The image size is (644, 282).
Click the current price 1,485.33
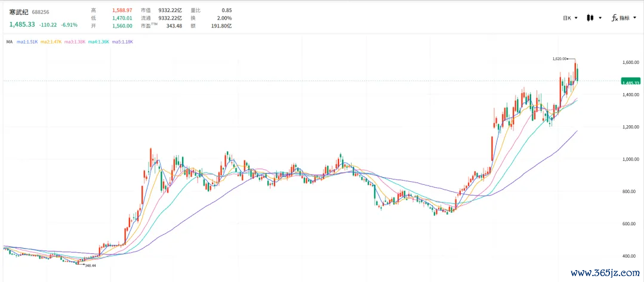pyautogui.click(x=22, y=25)
